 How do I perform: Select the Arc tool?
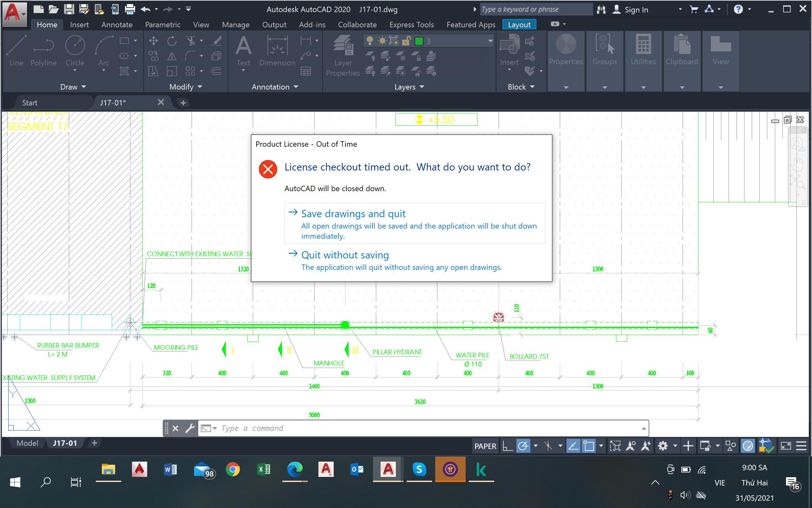[x=103, y=50]
